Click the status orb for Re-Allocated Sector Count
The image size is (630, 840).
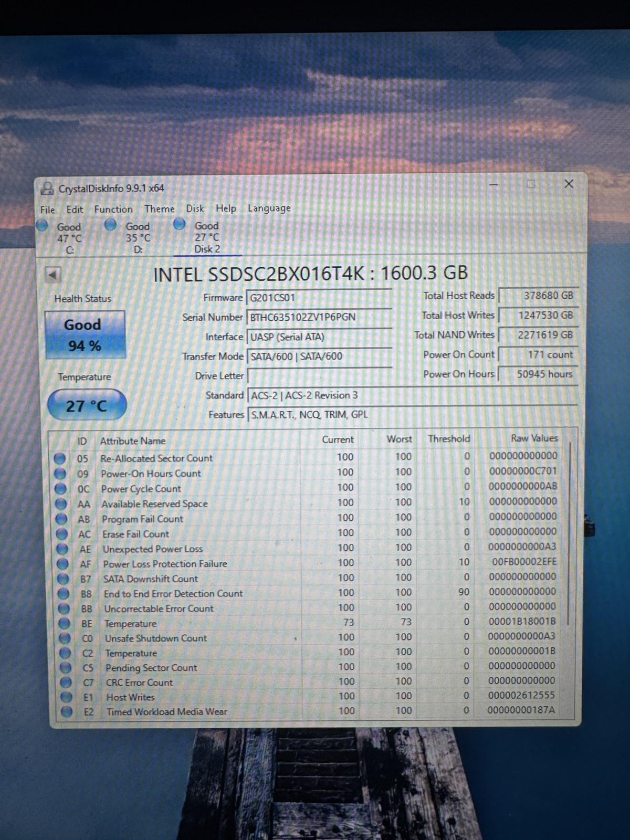click(60, 459)
